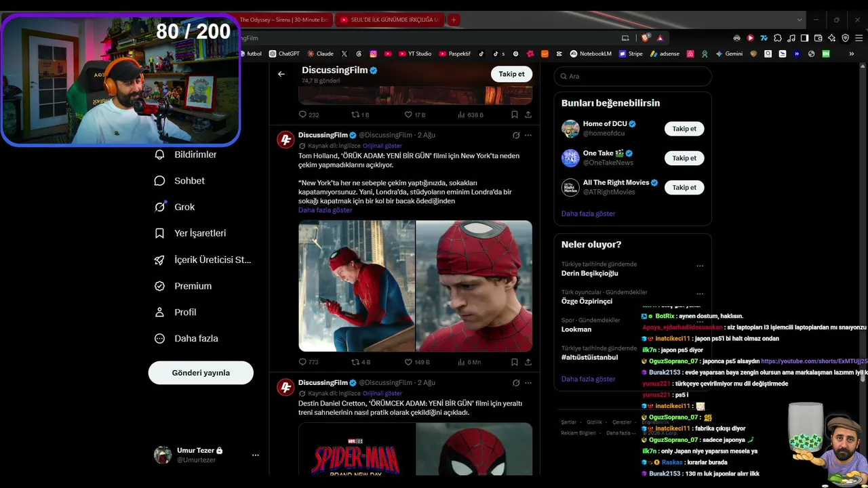Follow DiscussingFilm with the header Takip et button
Viewport: 868px width, 488px height.
click(511, 74)
